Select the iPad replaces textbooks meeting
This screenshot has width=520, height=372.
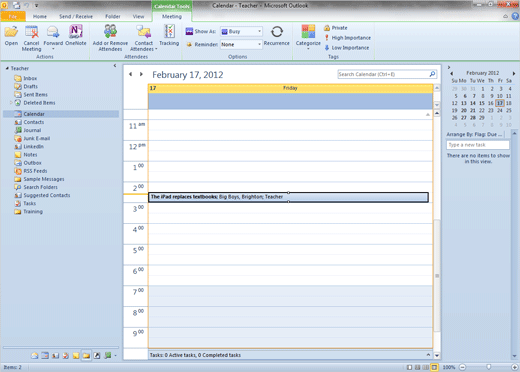coord(288,197)
